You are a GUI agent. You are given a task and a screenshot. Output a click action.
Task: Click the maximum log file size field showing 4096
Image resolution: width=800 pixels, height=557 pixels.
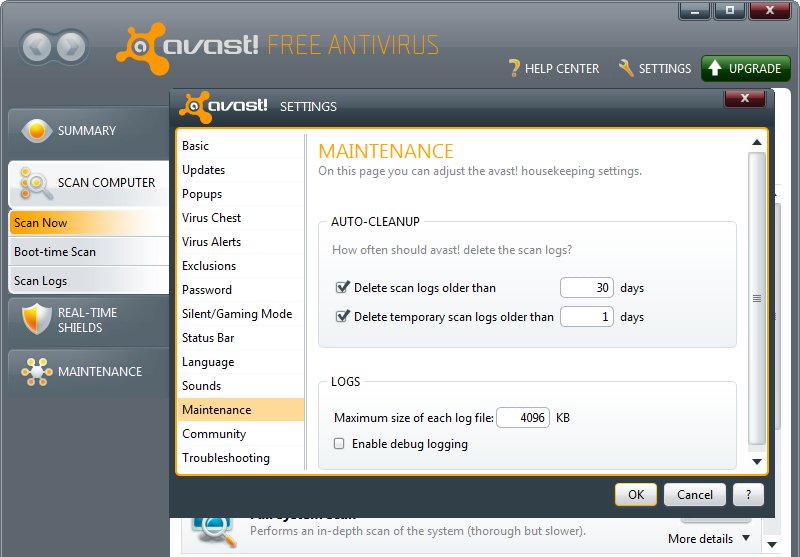point(523,418)
